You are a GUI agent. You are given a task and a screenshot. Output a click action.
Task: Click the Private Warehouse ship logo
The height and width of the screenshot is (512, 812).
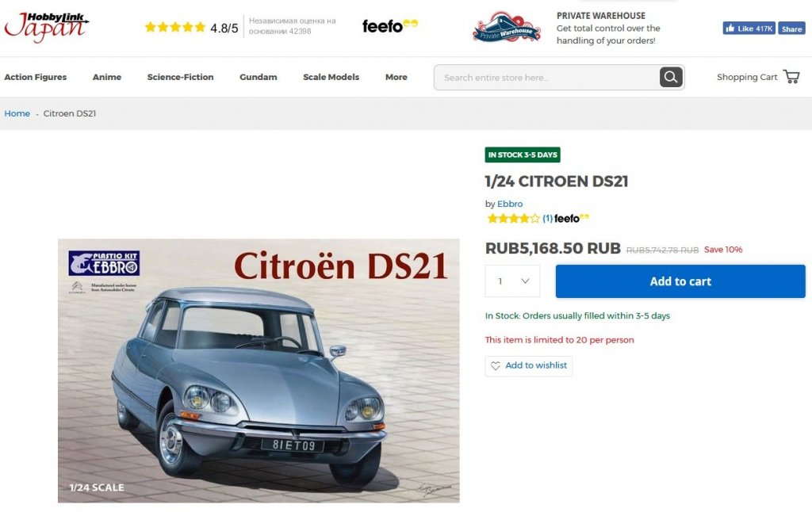tap(506, 28)
